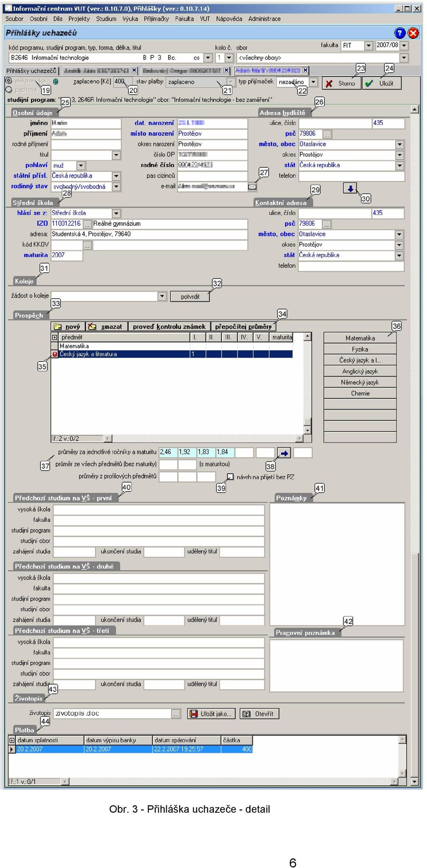Open the titul dropdown

(116, 155)
